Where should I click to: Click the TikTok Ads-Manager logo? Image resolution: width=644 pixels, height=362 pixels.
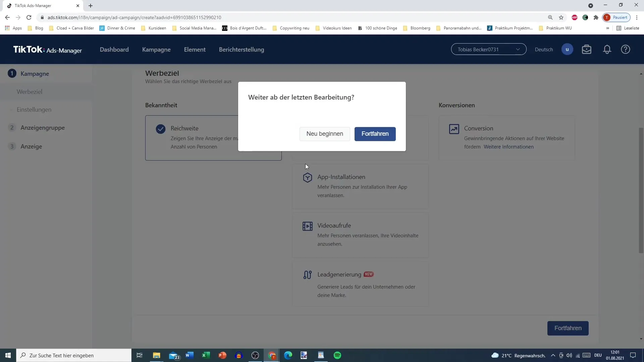tap(47, 50)
